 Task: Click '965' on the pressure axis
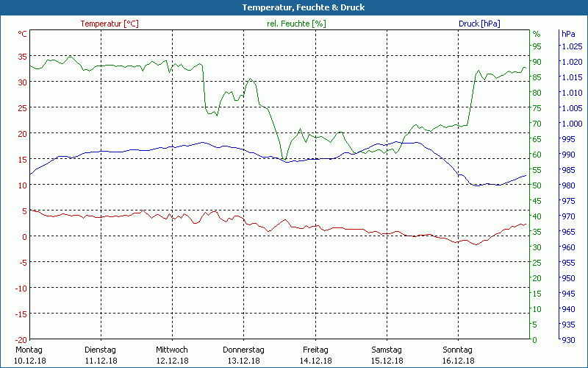[568, 232]
